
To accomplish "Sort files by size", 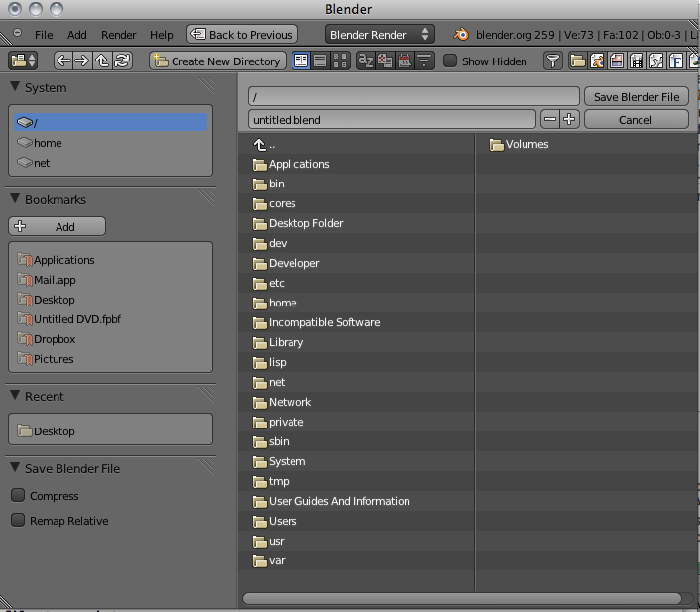I will [424, 61].
